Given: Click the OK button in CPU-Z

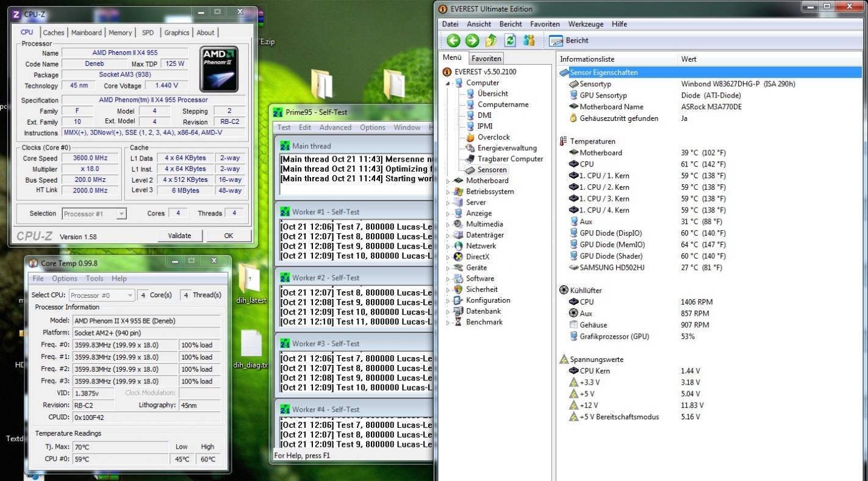Looking at the screenshot, I should tap(228, 236).
